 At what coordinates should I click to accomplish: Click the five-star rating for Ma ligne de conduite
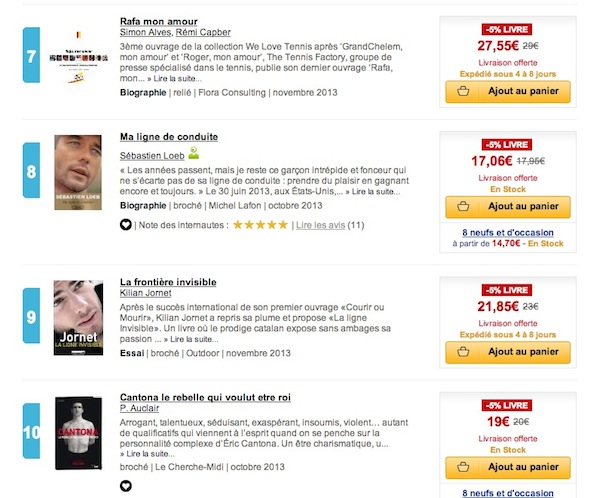coord(260,225)
